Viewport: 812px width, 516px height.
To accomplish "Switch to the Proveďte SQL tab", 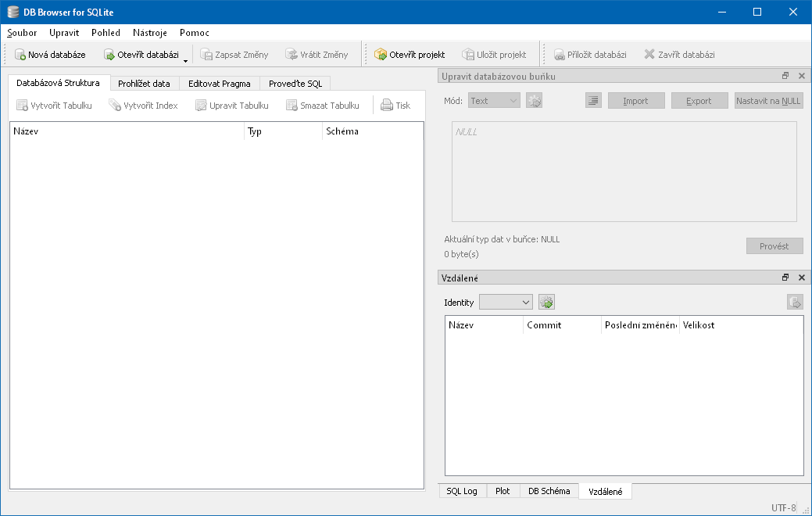I will pyautogui.click(x=295, y=84).
